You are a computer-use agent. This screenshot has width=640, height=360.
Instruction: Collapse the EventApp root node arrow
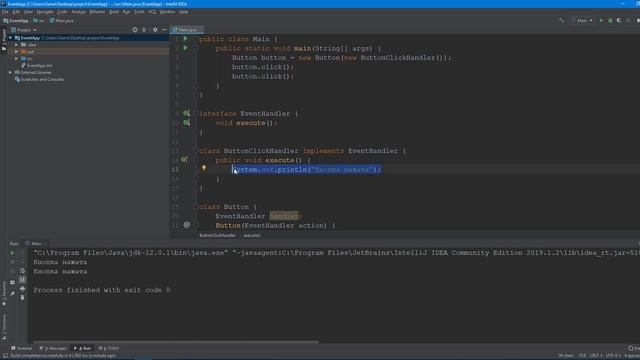point(10,38)
